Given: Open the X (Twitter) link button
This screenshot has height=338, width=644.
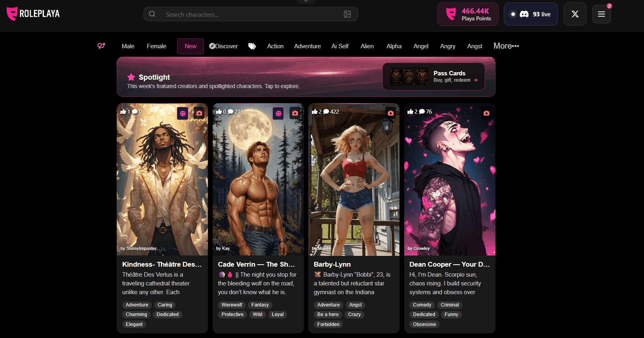Looking at the screenshot, I should [x=575, y=14].
